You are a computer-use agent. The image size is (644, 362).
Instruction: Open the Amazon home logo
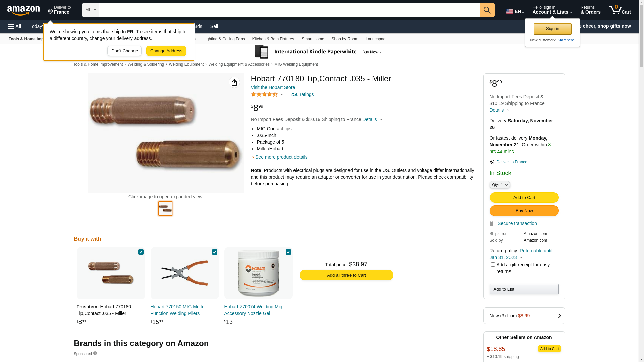(23, 10)
